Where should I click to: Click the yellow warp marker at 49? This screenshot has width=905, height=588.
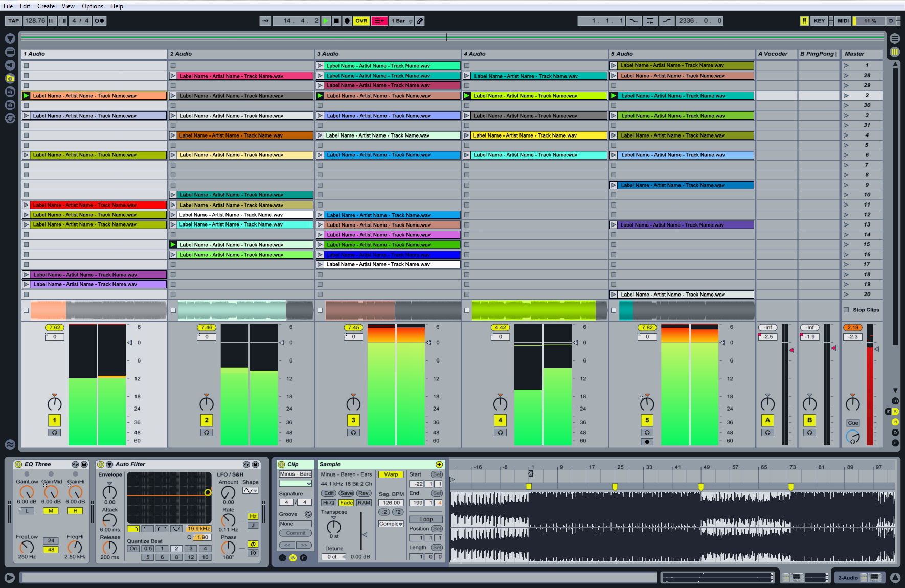pyautogui.click(x=701, y=487)
